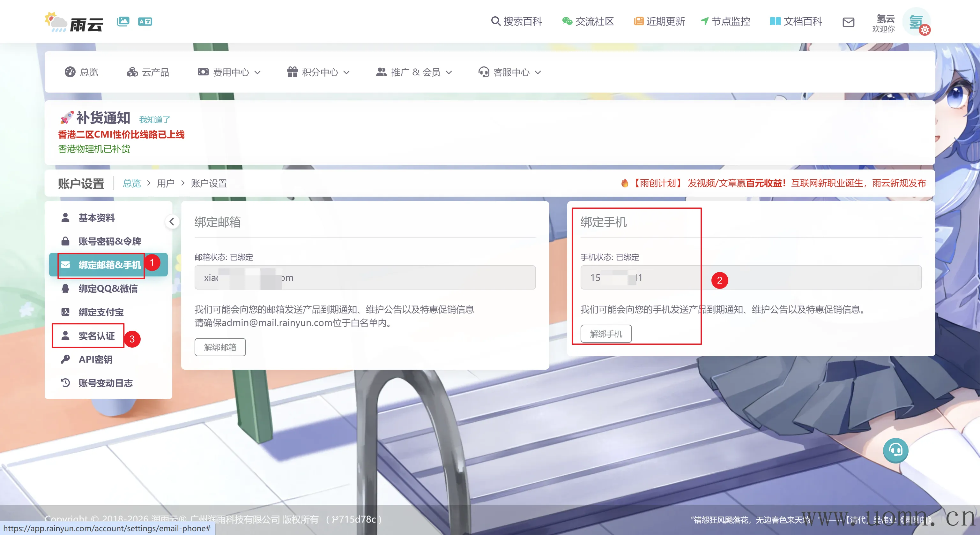Screen dimensions: 980x535
Task: Dismiss notice via 我知道了 link
Action: 154,120
